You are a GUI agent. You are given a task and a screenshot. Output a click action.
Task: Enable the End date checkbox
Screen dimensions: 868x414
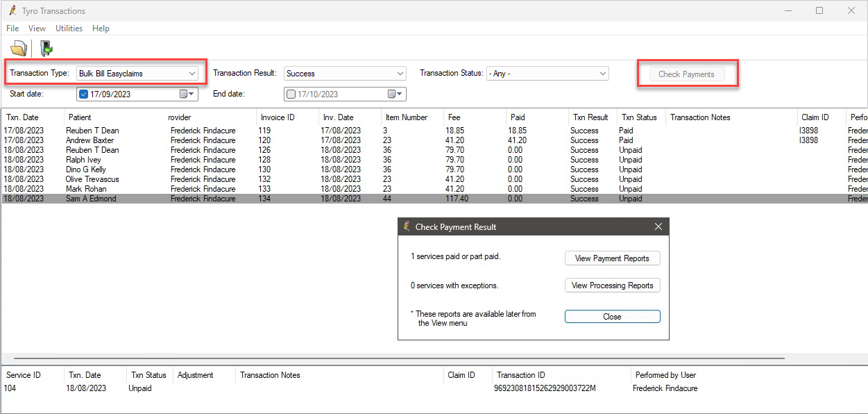point(291,94)
